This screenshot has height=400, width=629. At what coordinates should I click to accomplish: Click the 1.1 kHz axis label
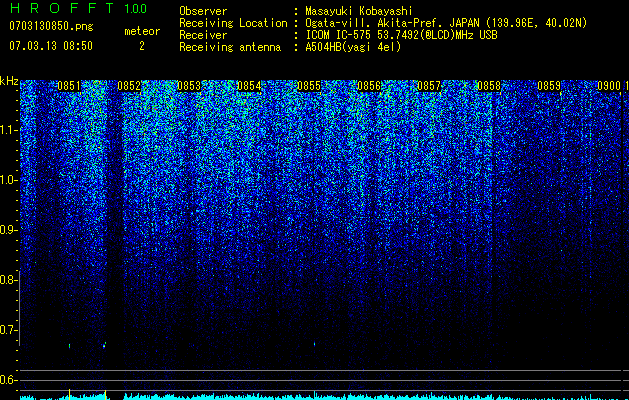pos(8,130)
